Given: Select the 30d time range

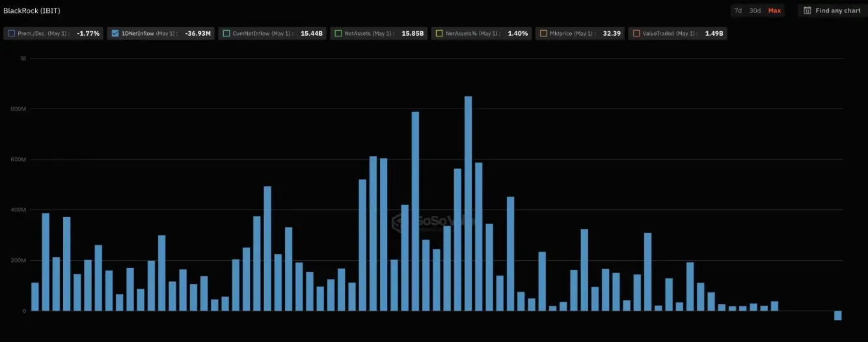Looking at the screenshot, I should (755, 10).
